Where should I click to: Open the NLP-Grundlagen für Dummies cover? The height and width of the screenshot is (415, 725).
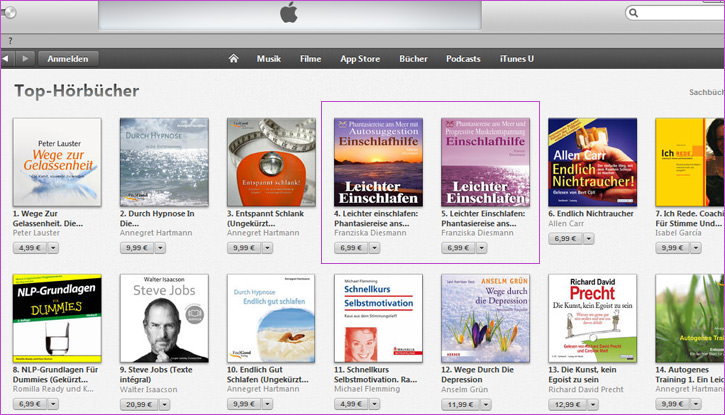tap(57, 318)
